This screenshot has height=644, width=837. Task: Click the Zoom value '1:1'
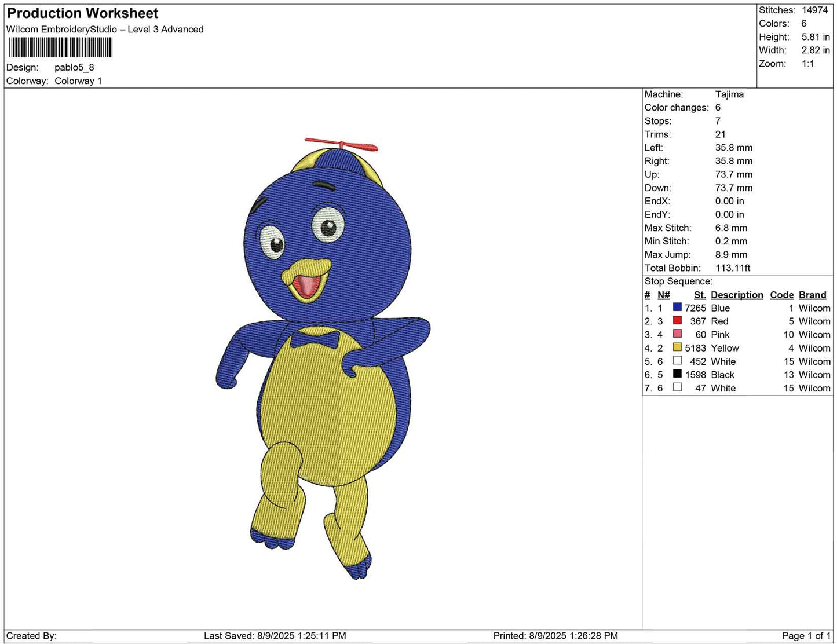[x=808, y=64]
